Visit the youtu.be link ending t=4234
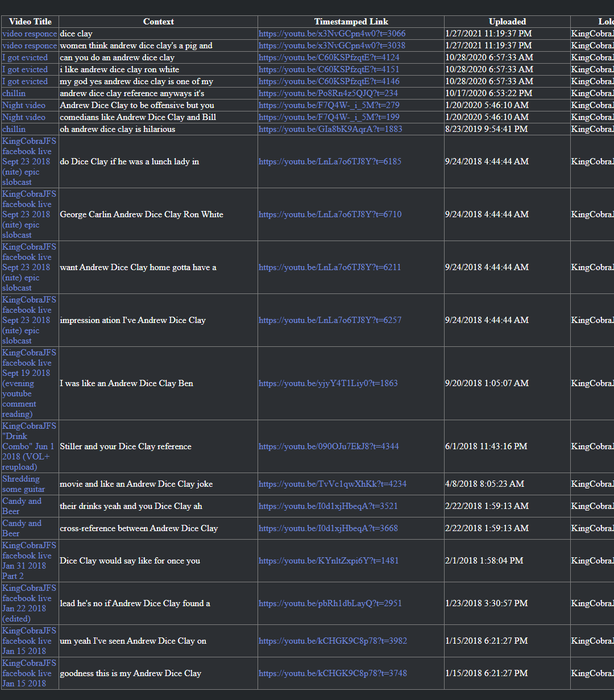 (x=333, y=484)
